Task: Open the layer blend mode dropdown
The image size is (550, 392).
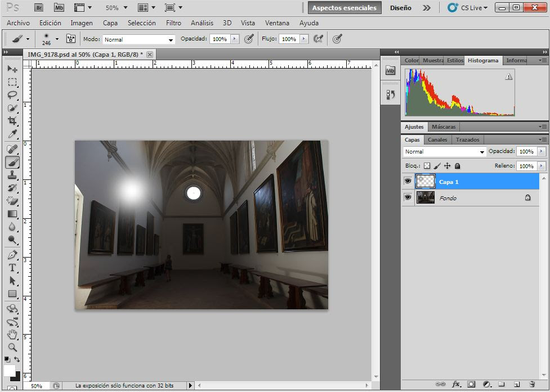Action: [x=444, y=152]
